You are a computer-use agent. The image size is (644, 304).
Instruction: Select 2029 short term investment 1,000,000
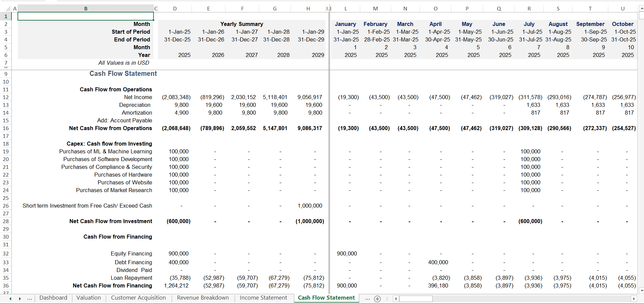(310, 206)
